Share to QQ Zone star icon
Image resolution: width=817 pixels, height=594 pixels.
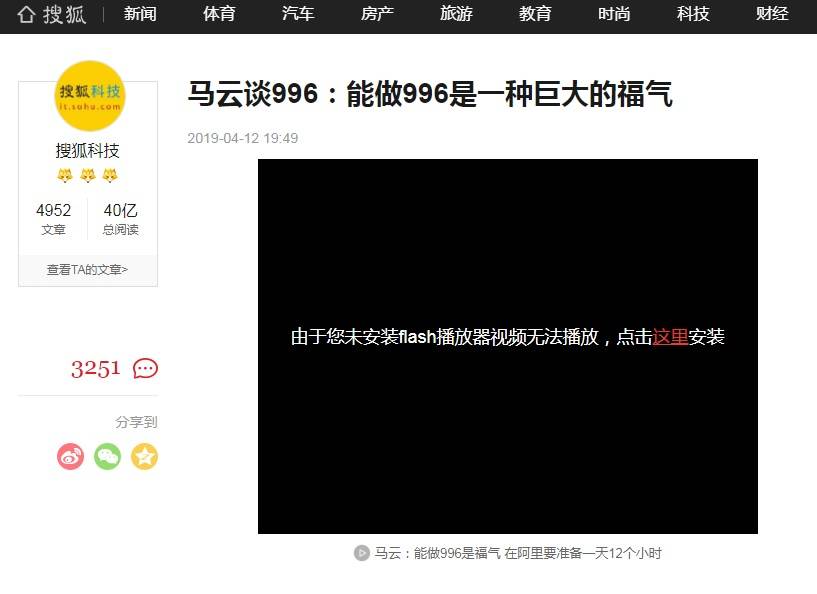click(x=144, y=456)
